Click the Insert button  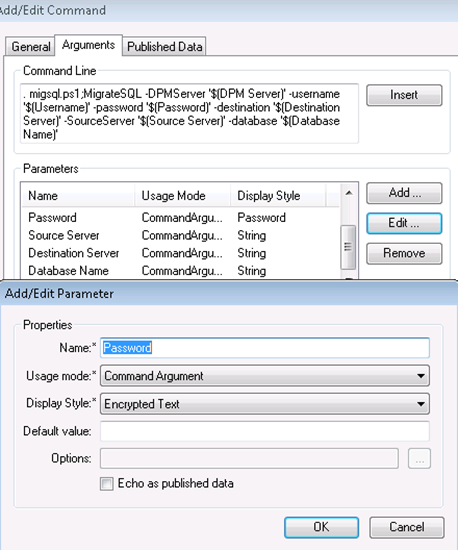pyautogui.click(x=404, y=95)
